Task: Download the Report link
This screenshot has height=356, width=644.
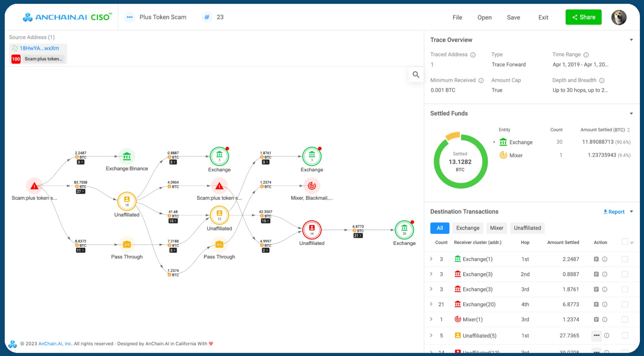Action: click(x=614, y=212)
